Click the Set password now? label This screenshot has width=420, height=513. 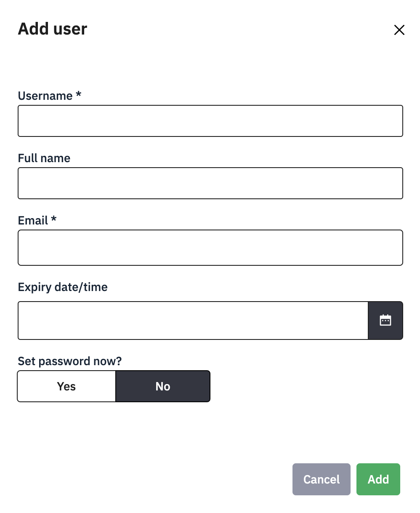click(x=69, y=361)
